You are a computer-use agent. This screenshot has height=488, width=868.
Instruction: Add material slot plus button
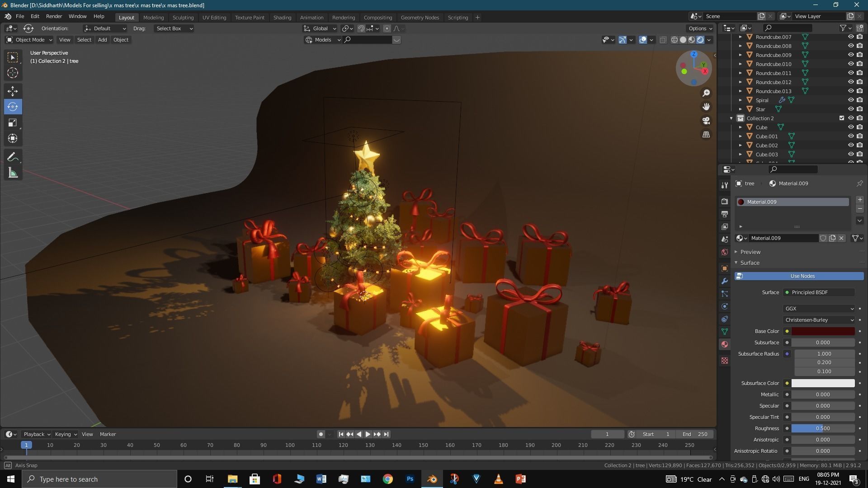[x=859, y=200]
